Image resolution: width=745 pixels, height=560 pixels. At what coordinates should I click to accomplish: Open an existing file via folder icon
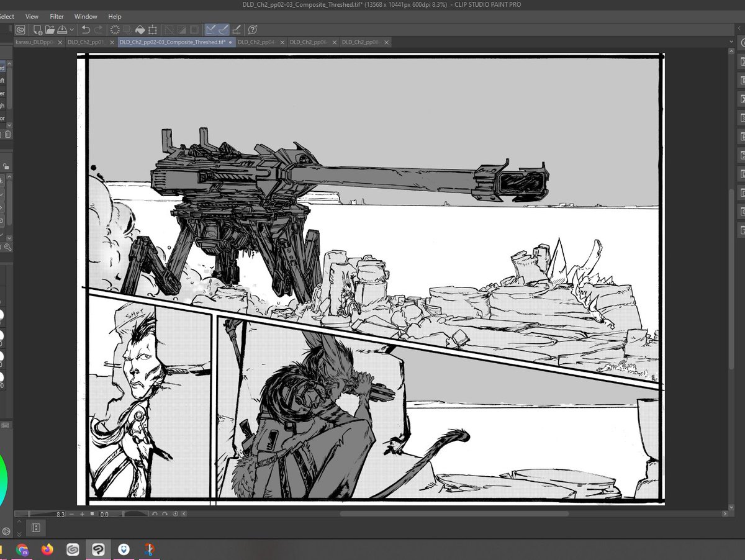[x=50, y=29]
